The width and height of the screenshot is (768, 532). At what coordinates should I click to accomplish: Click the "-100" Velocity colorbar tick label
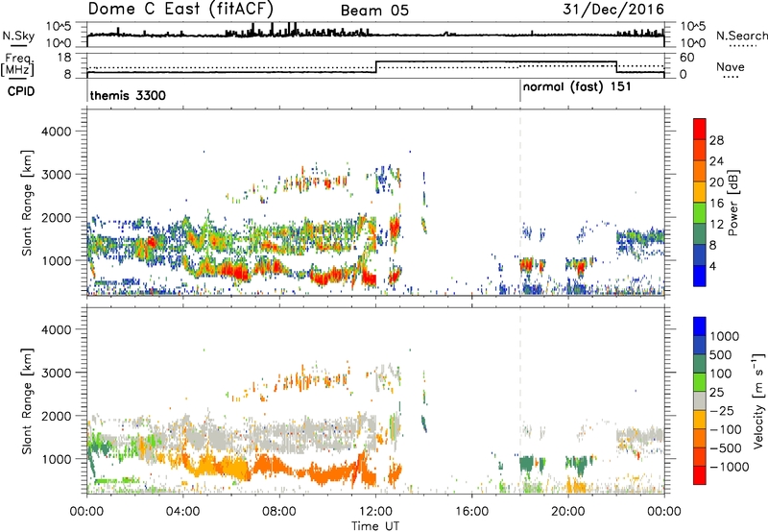pos(726,429)
